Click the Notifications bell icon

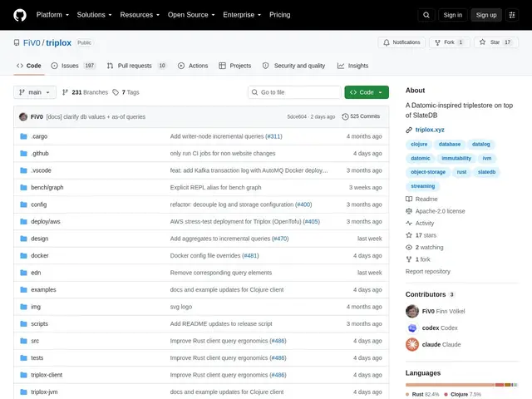coord(386,42)
